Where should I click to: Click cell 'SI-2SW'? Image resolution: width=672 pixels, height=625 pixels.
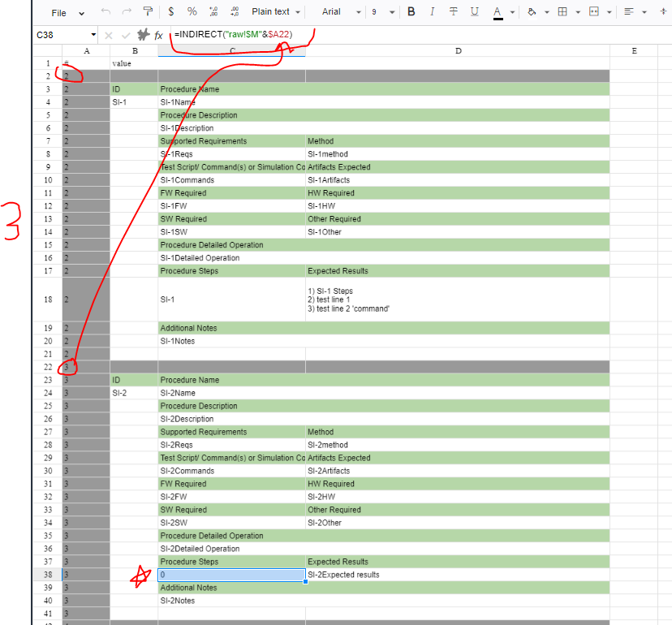click(232, 523)
